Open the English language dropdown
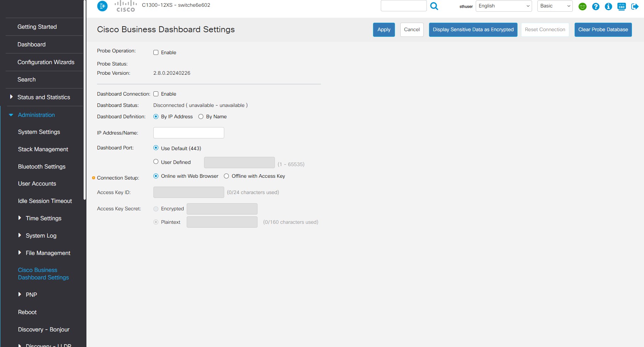Screen dimensions: 644x347 [x=503, y=6]
